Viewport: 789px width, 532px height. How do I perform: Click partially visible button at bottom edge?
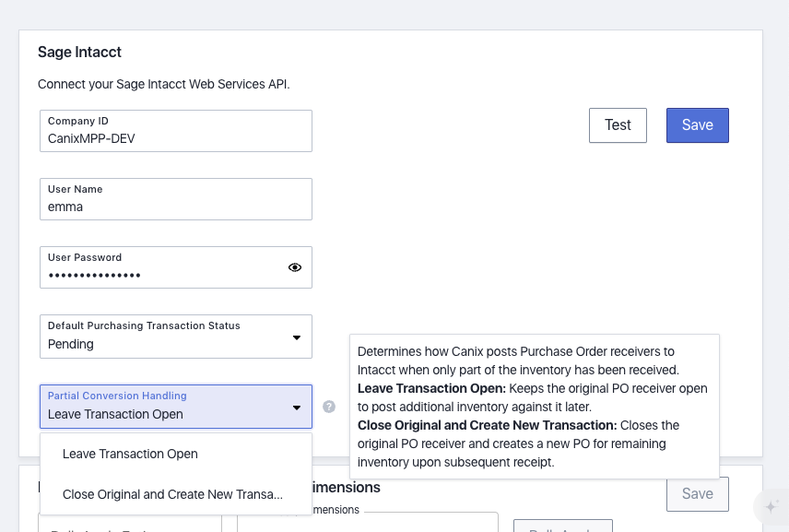click(x=562, y=526)
